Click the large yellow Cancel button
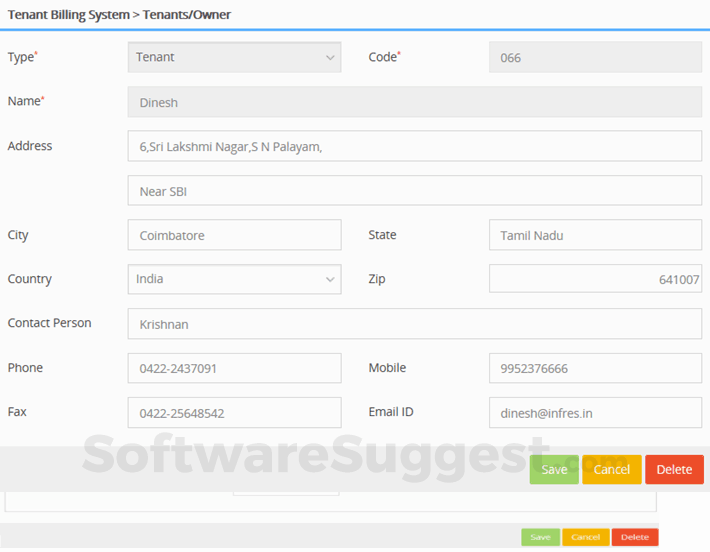 pyautogui.click(x=612, y=470)
